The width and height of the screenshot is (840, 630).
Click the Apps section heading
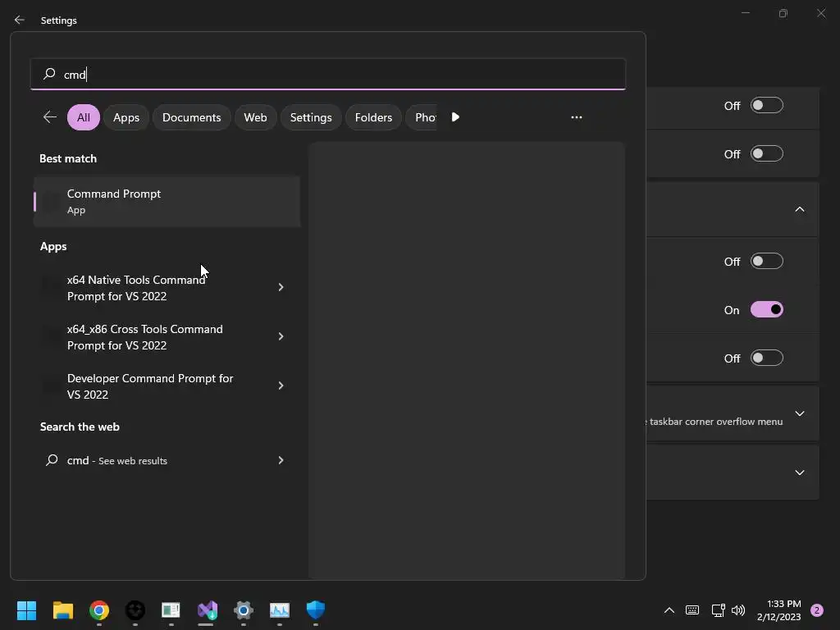pyautogui.click(x=53, y=246)
